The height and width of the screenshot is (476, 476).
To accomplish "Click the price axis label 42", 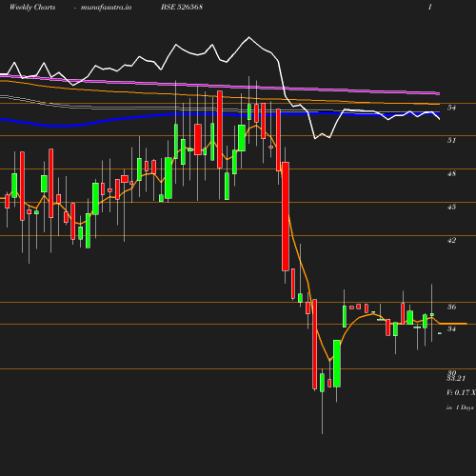I will tap(451, 240).
